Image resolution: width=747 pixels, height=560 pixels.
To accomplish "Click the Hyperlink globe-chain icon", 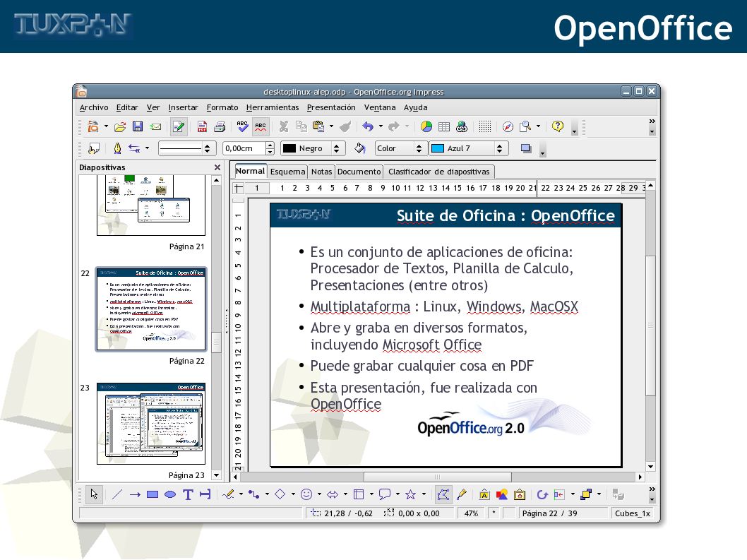I will coord(462,126).
